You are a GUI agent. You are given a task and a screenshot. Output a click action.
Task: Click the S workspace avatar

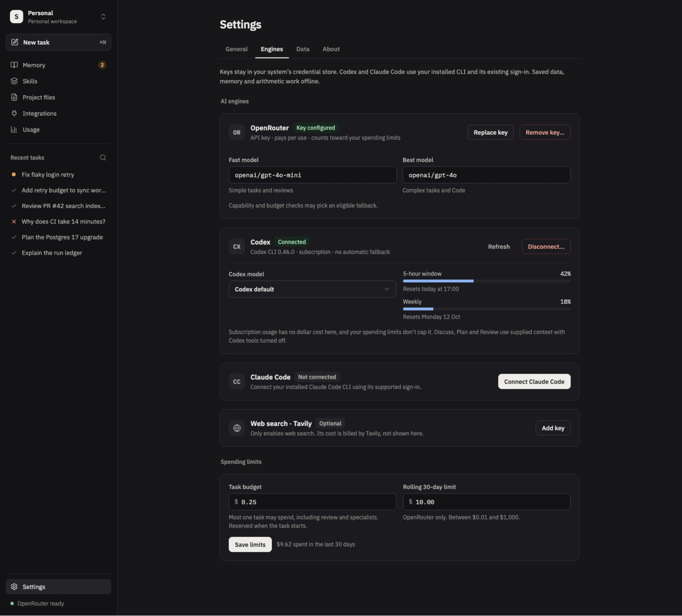[x=16, y=16]
